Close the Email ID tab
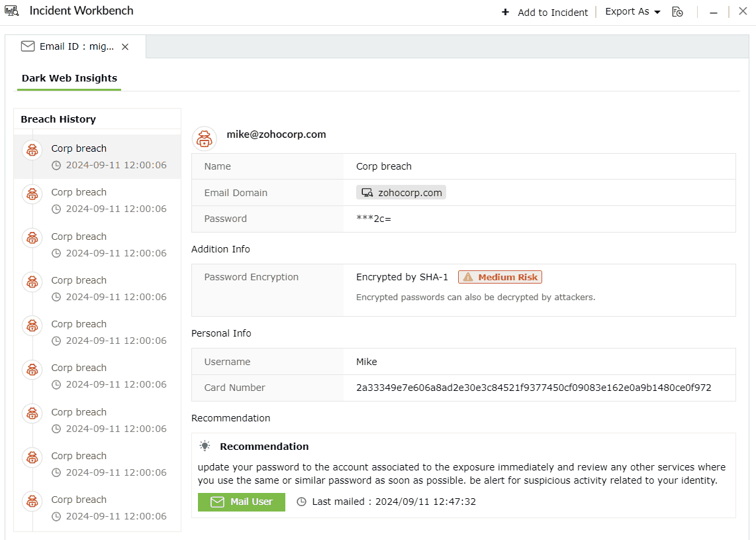 pos(125,46)
